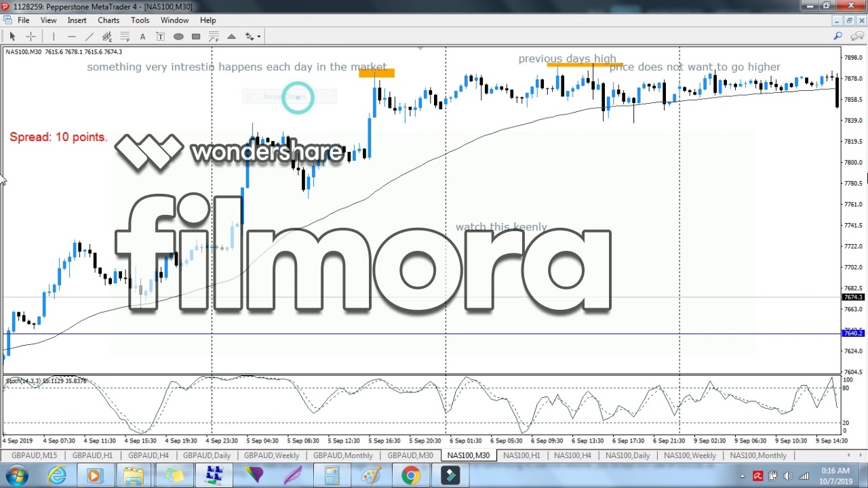The width and height of the screenshot is (868, 488).
Task: Choose the Draw Horizontal Line tool
Action: pyautogui.click(x=71, y=37)
